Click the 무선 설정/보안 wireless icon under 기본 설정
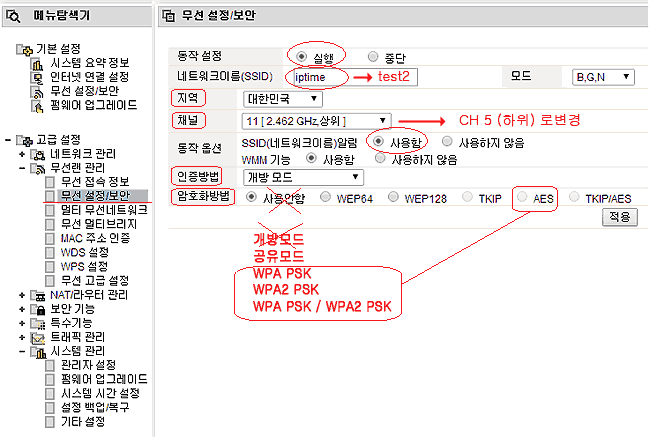 click(37, 92)
